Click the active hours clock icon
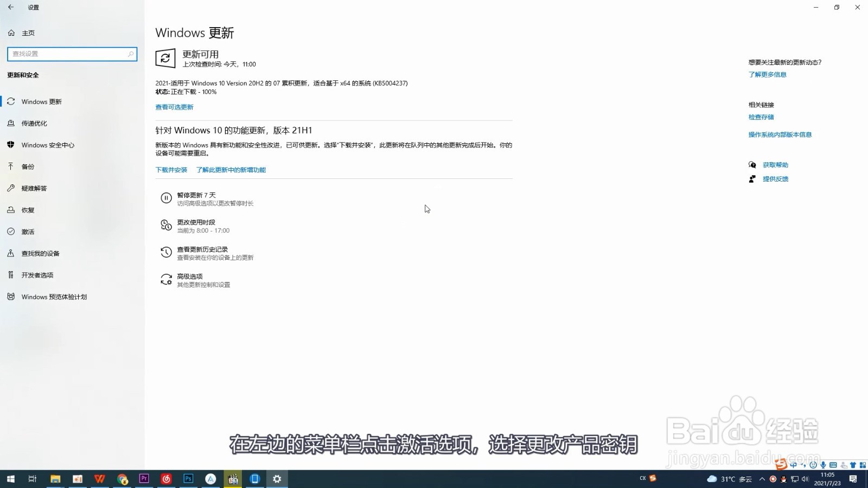This screenshot has height=488, width=868. pyautogui.click(x=166, y=225)
